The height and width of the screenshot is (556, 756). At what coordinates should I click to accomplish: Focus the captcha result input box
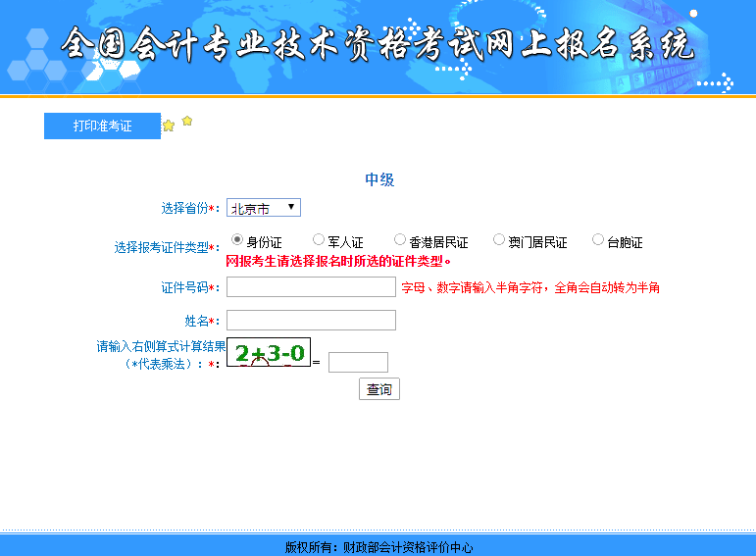tap(358, 362)
